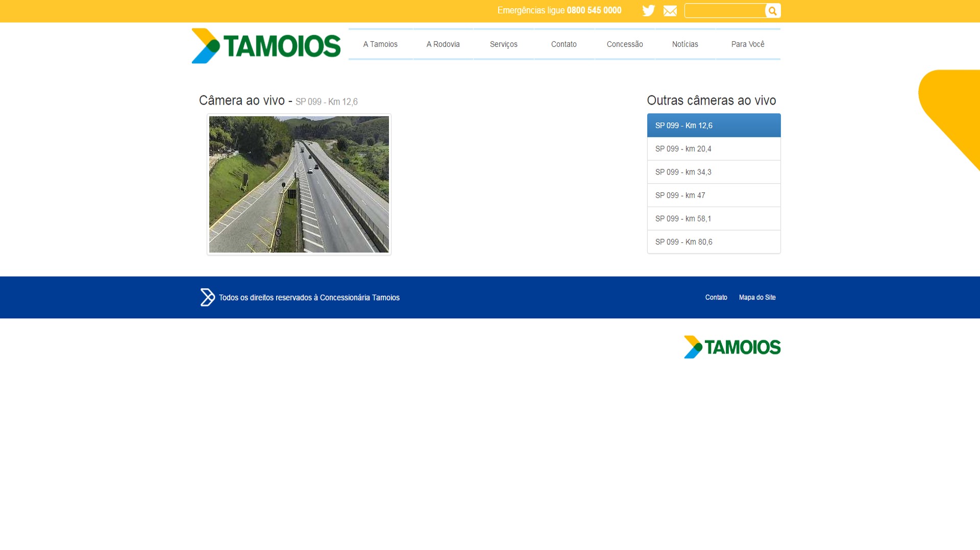Select camera SP 099 - km 20,4
The image size is (980, 550).
[x=714, y=149]
